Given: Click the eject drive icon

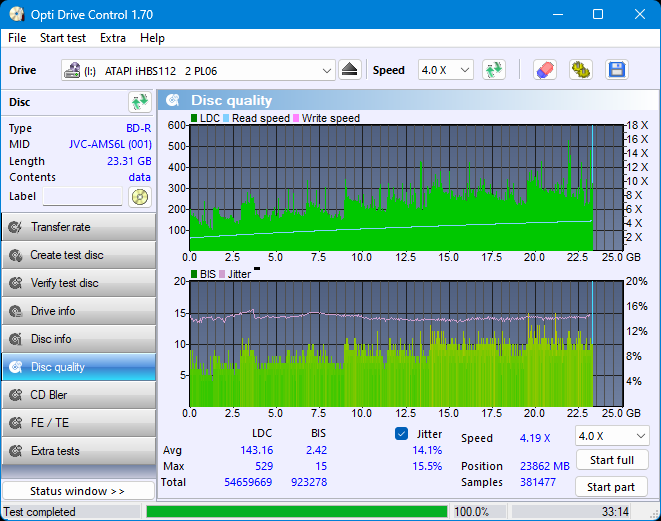Looking at the screenshot, I should click(x=349, y=70).
